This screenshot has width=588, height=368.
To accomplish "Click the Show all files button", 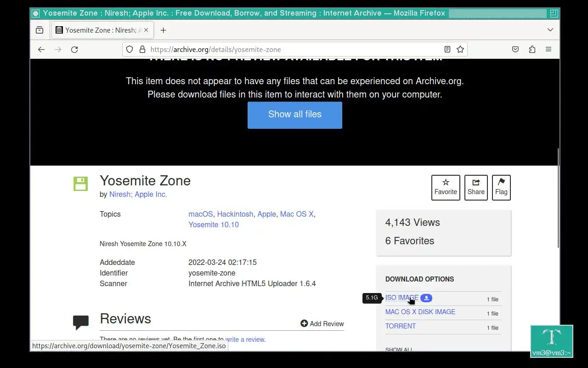I will pos(295,115).
